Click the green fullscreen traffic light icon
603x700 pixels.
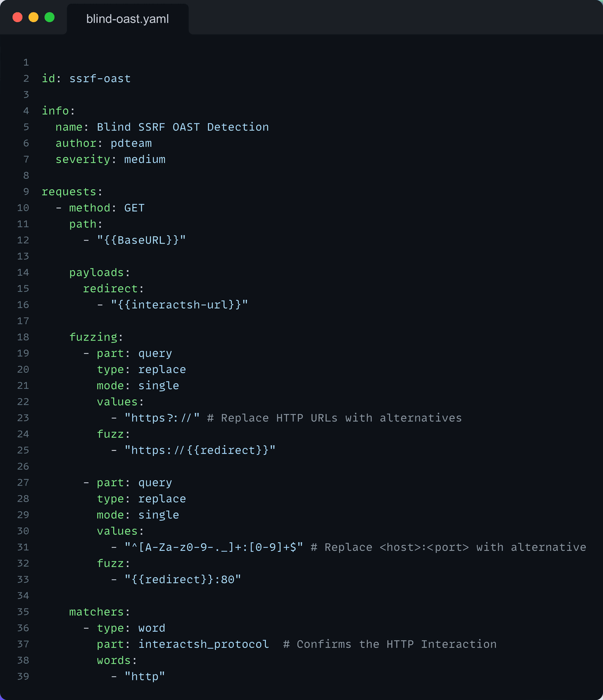[49, 17]
